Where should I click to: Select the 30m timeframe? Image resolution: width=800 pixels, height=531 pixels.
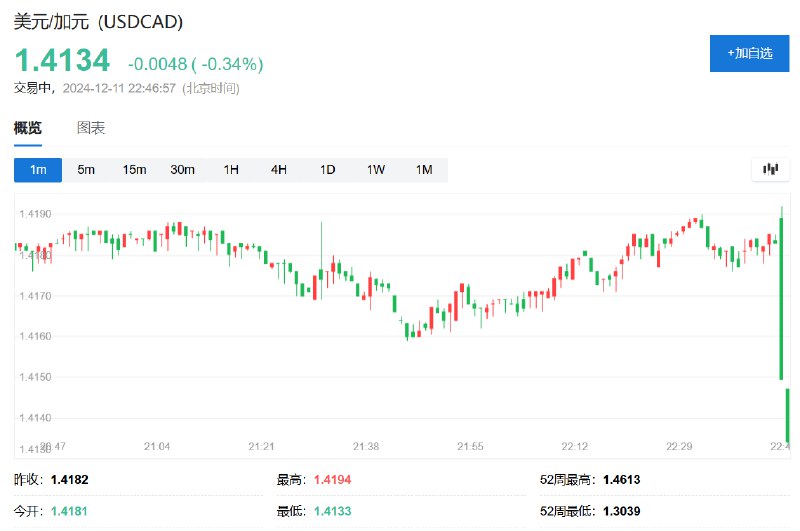point(182,170)
